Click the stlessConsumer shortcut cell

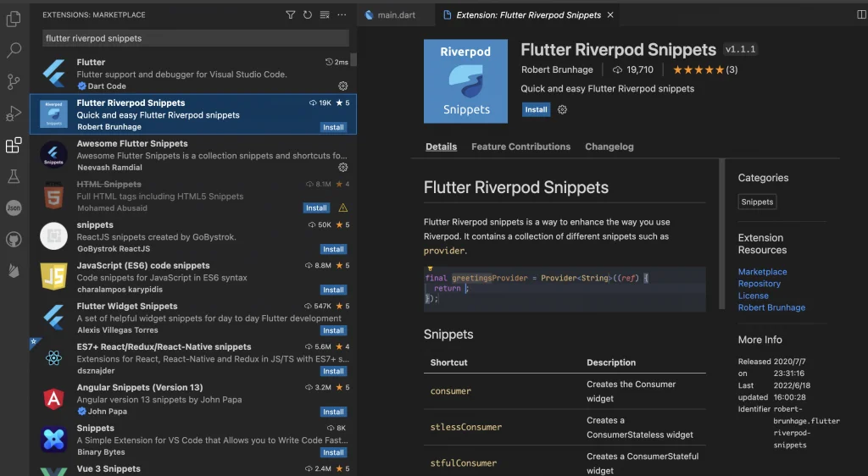(466, 427)
